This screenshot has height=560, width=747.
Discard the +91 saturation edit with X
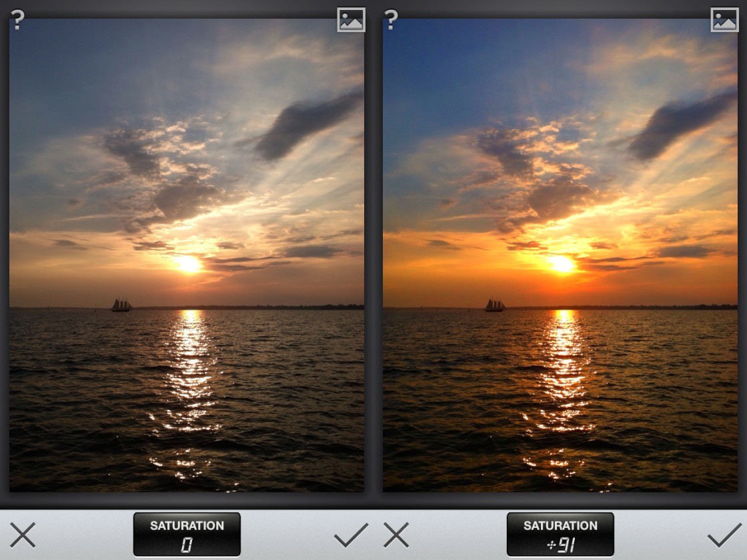pos(396,535)
